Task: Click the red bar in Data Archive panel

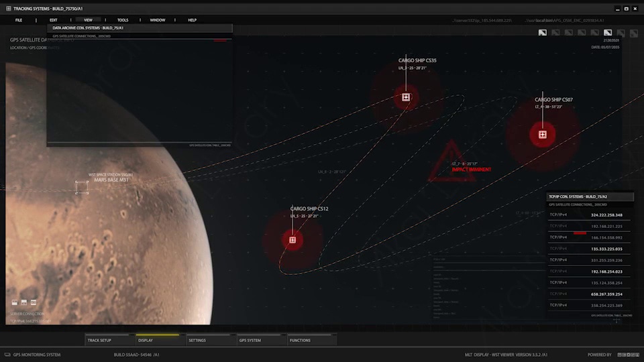Action: [220, 41]
